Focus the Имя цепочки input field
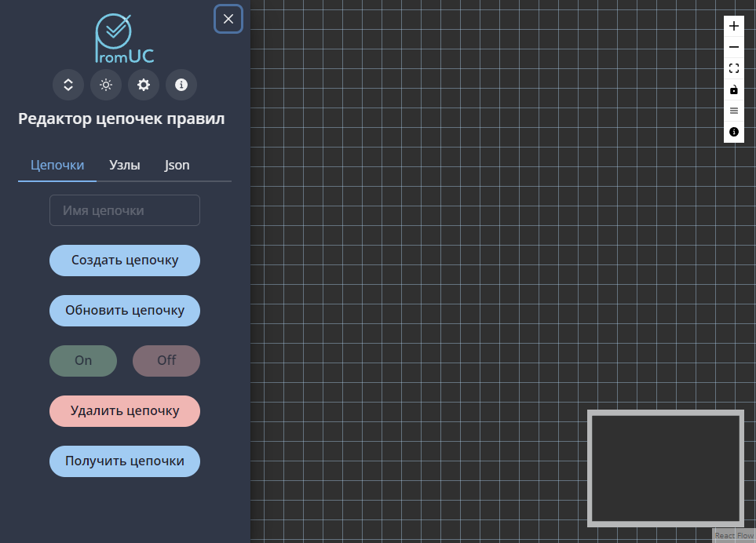 (125, 210)
